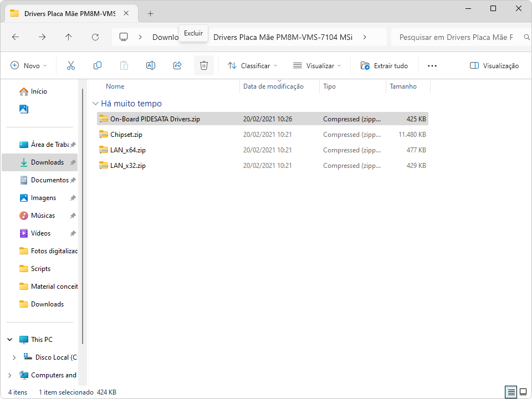This screenshot has width=532, height=399.
Task: Select LAN_x32.zip file name
Action: [x=128, y=166]
